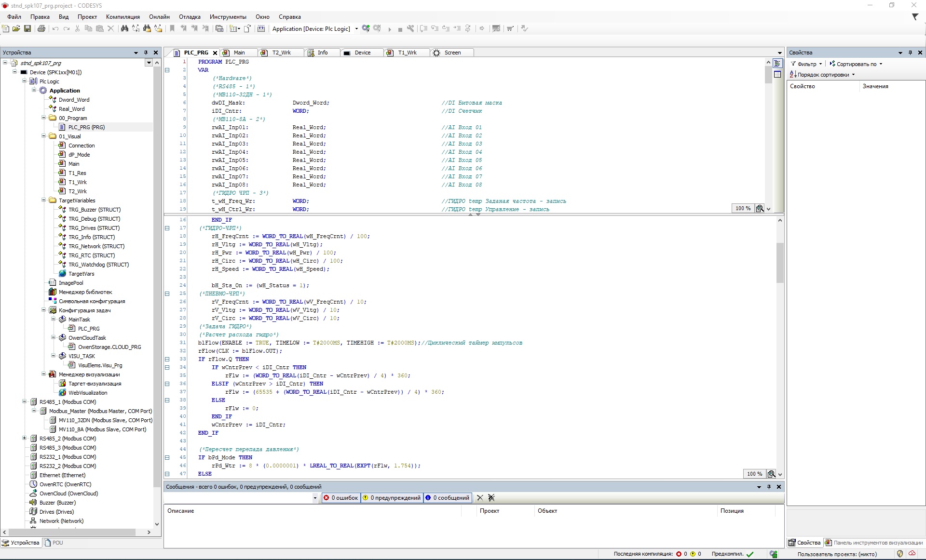This screenshot has width=926, height=560.
Task: Open Панель инструментов визуализации tab
Action: click(x=874, y=543)
